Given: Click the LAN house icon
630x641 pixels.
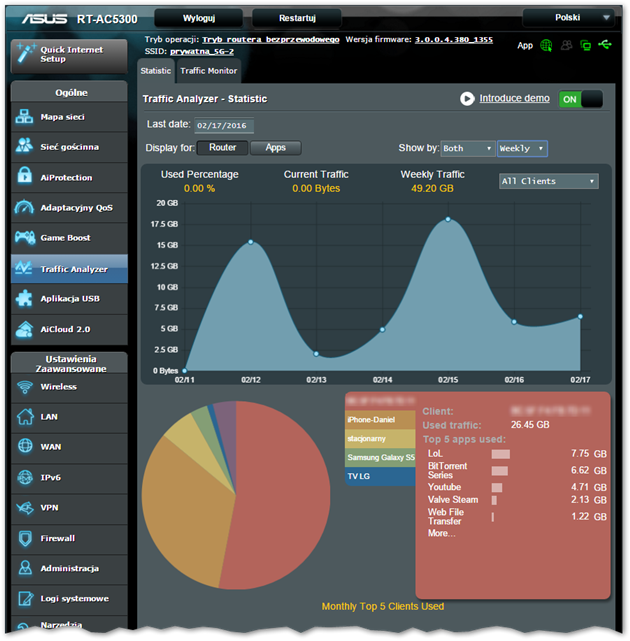Looking at the screenshot, I should click(x=25, y=417).
